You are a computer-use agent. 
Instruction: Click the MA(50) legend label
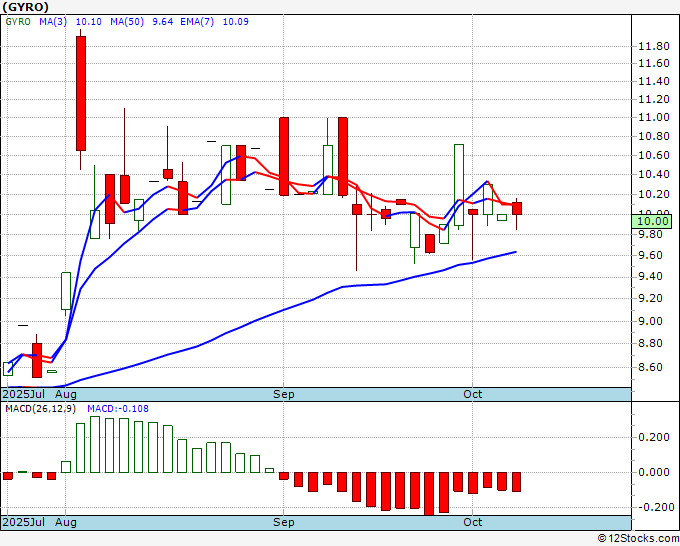127,22
